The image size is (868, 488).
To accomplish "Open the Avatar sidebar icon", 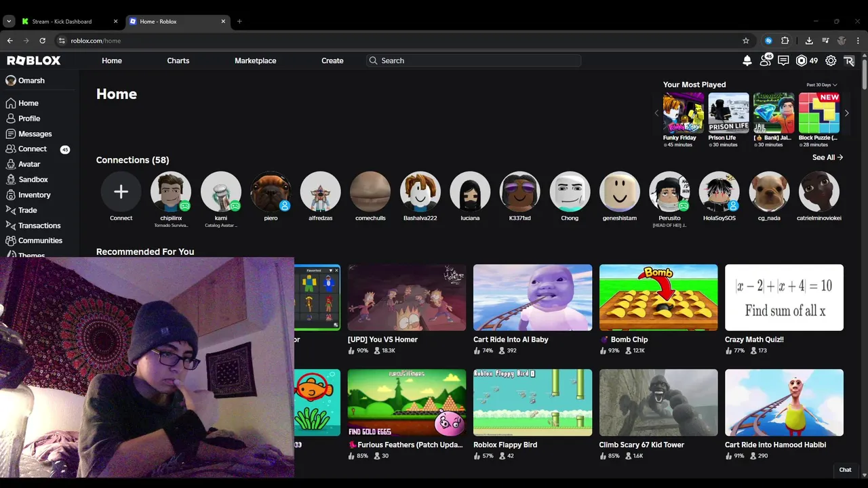I will (x=10, y=164).
